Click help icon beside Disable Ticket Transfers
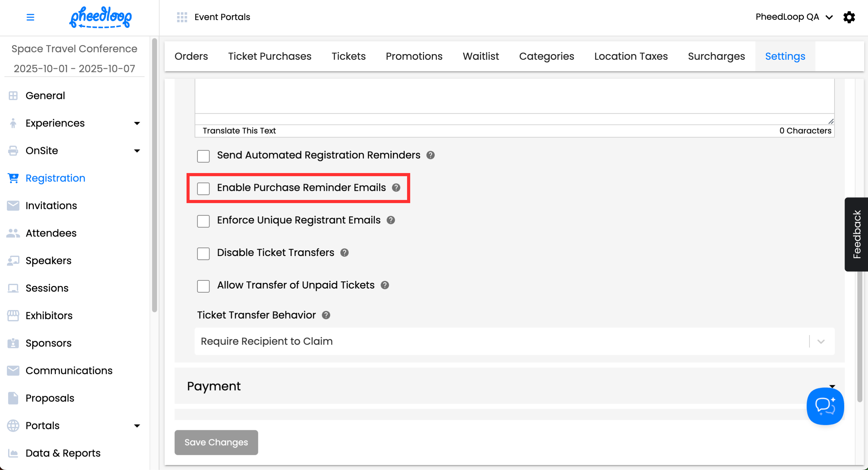This screenshot has height=470, width=868. click(x=344, y=253)
